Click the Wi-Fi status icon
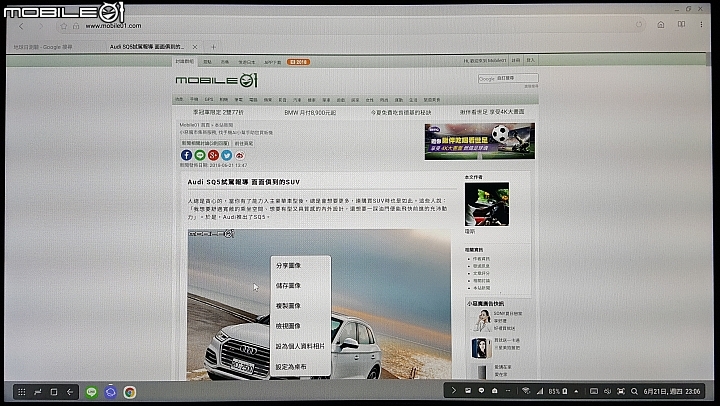The image size is (720, 406). (x=526, y=391)
